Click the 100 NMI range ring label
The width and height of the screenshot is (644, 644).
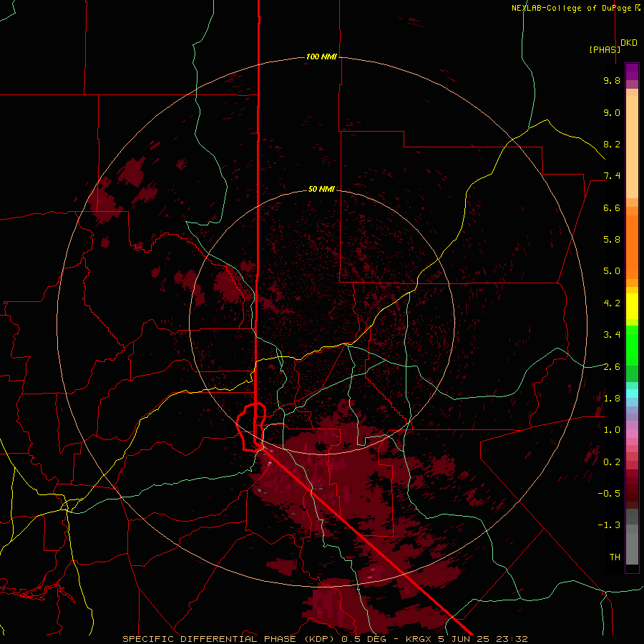pos(321,57)
